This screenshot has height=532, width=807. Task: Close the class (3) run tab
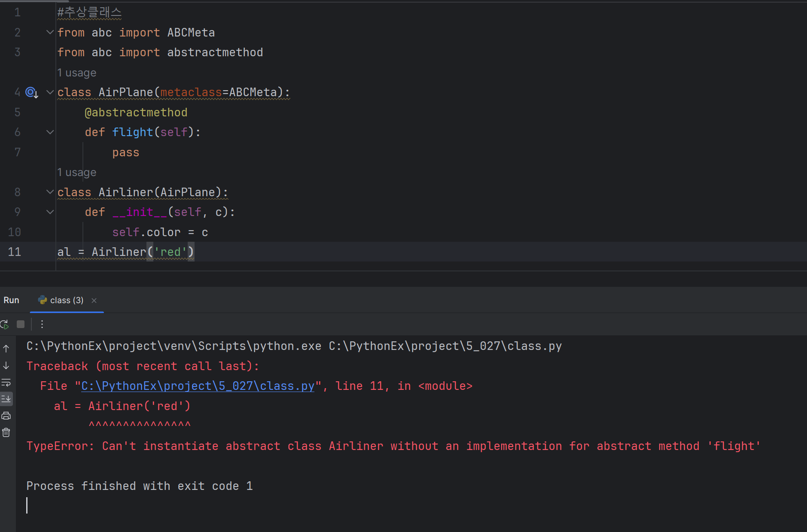click(94, 301)
